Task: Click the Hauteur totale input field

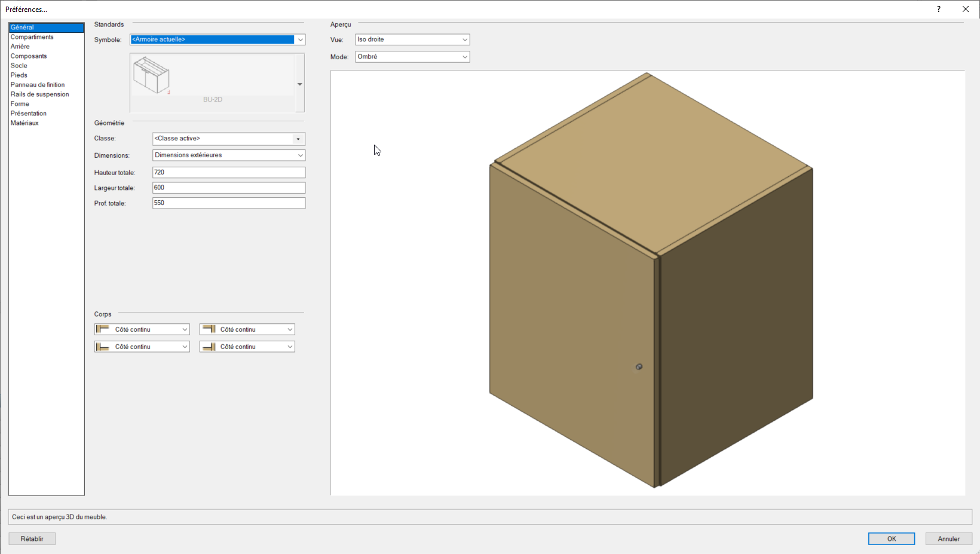Action: click(229, 172)
